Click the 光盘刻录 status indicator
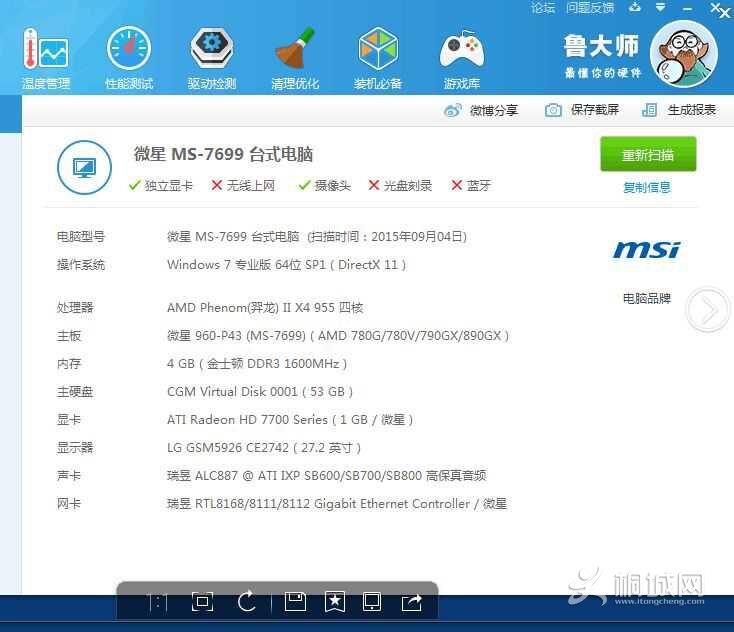This screenshot has height=632, width=734. coord(400,186)
